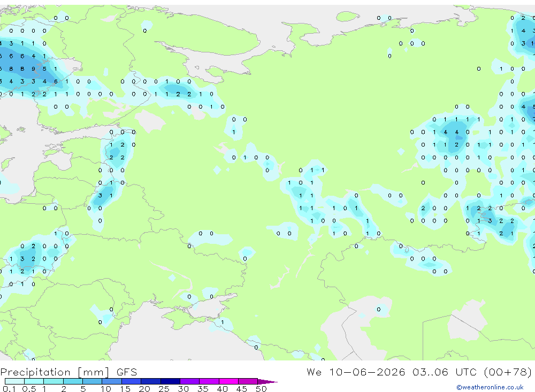
Task: Click the legend label 20
Action: coord(144,389)
